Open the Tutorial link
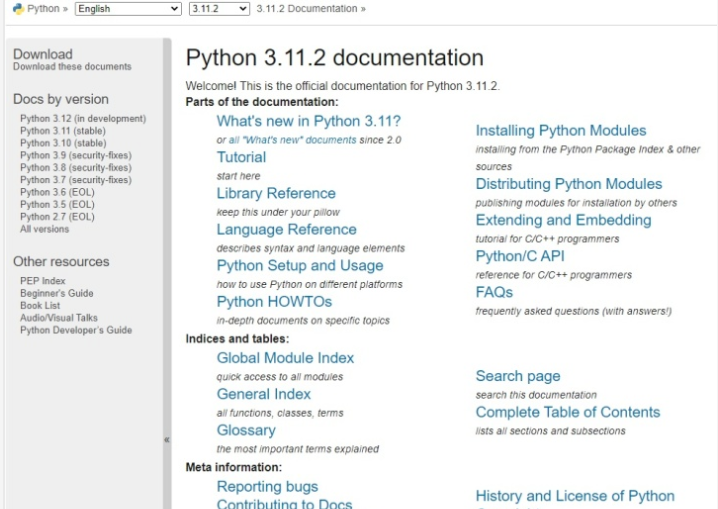718x509 pixels. (x=241, y=157)
